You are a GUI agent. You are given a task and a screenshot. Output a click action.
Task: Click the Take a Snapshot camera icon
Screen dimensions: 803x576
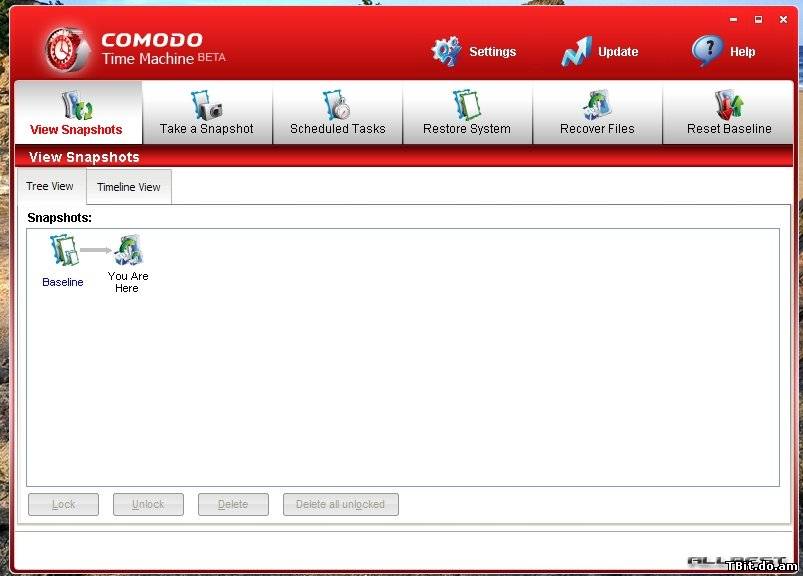(206, 105)
